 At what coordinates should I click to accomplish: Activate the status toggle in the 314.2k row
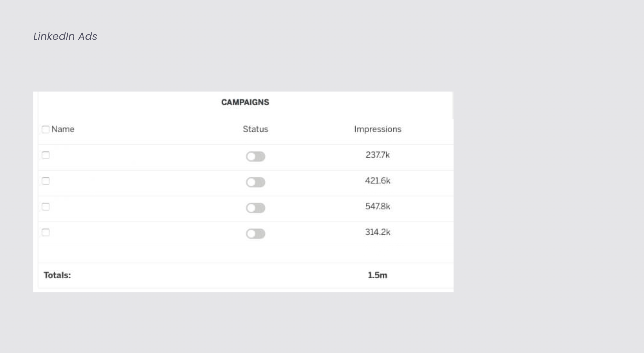tap(256, 234)
